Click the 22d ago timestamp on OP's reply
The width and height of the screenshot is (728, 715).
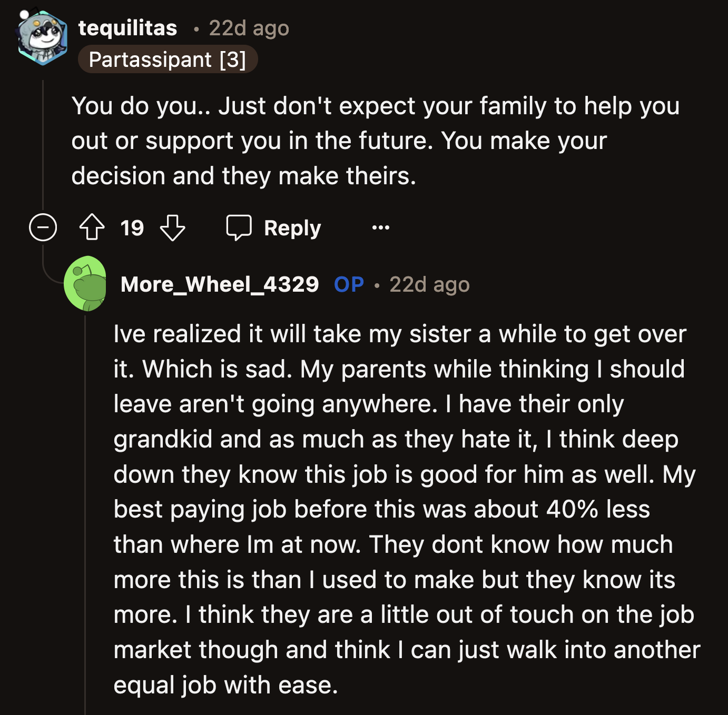click(429, 284)
